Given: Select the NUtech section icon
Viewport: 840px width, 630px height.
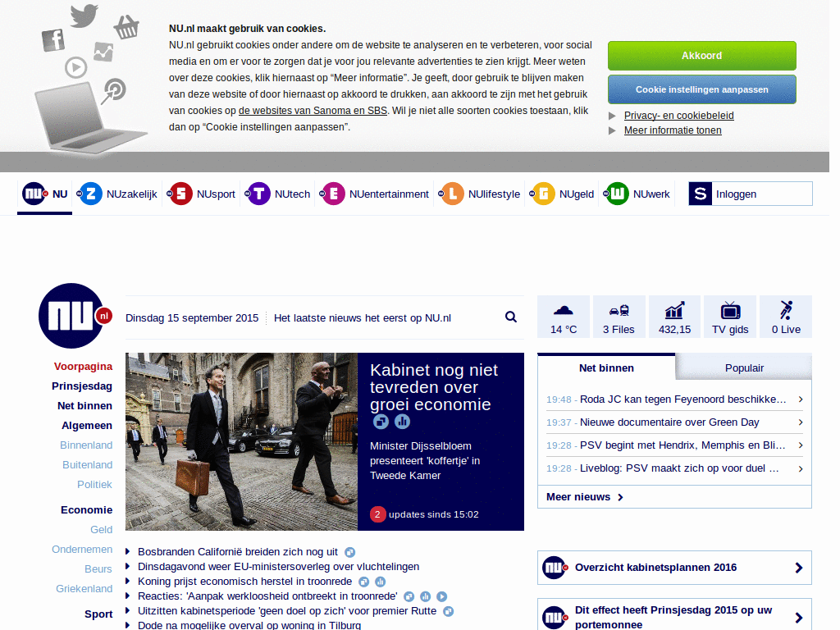Looking at the screenshot, I should 258,194.
